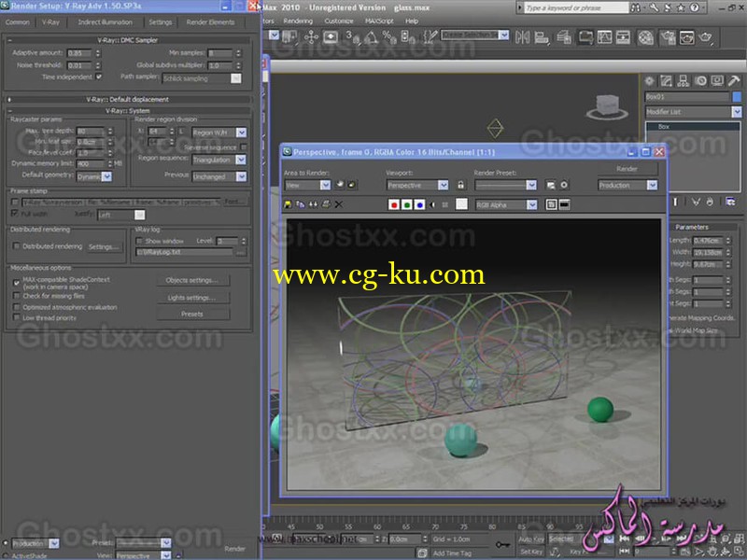Click Objects settings button
This screenshot has height=560, width=747.
click(192, 281)
